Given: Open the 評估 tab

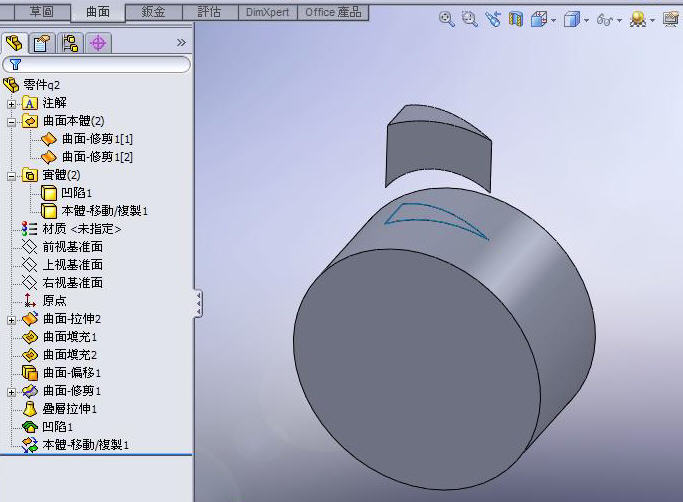Looking at the screenshot, I should (210, 12).
